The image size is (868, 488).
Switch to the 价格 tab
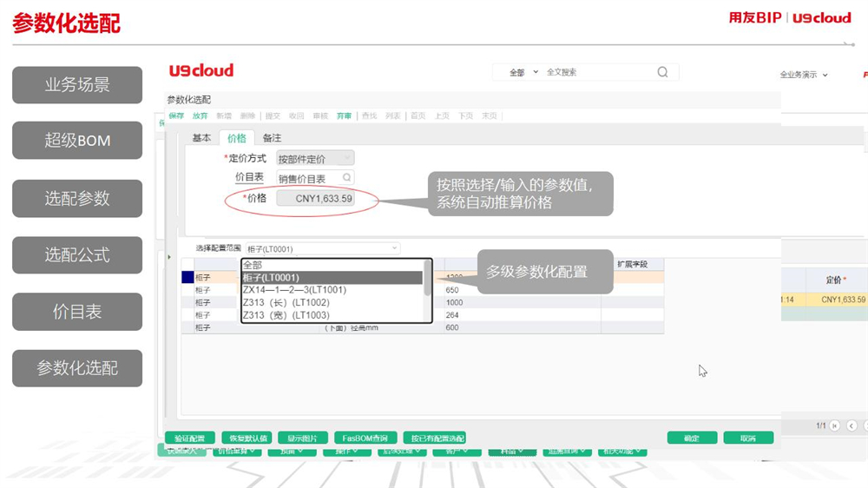click(x=236, y=138)
